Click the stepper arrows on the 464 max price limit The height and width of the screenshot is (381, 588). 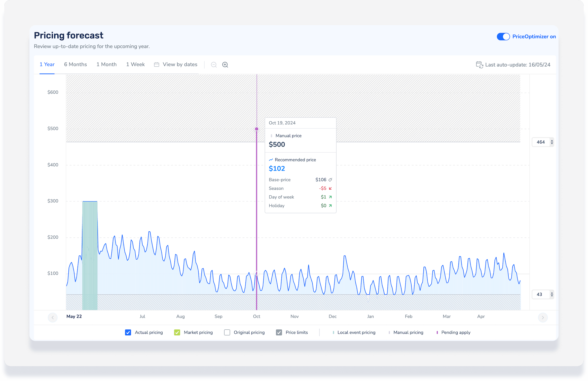[552, 142]
